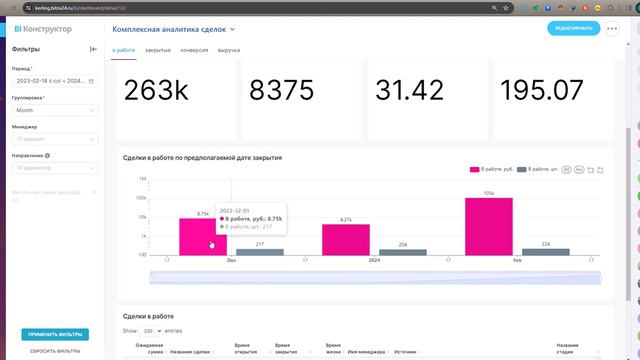Click the zoom magnifier in address bar
This screenshot has width=640, height=360.
pyautogui.click(x=494, y=8)
